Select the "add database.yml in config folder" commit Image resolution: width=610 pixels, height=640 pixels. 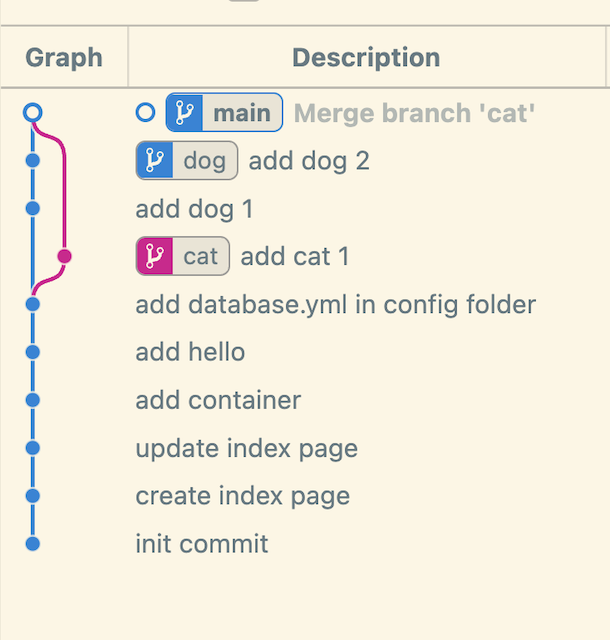pos(335,305)
